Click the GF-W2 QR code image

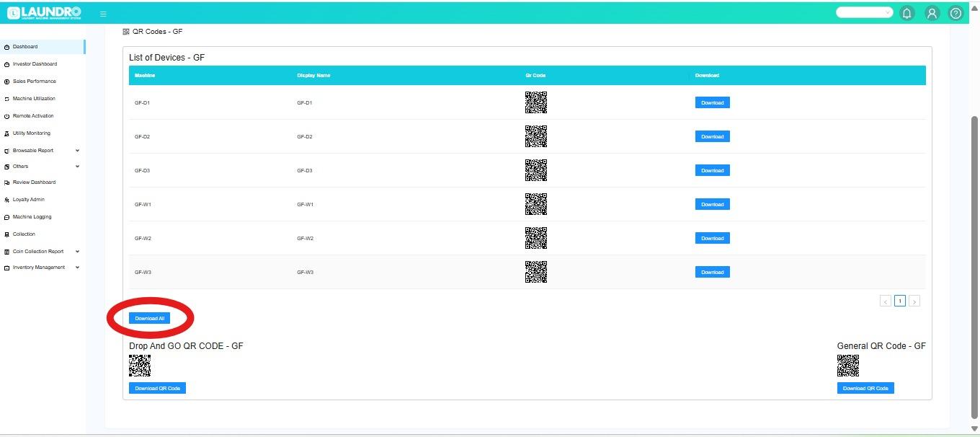[536, 238]
